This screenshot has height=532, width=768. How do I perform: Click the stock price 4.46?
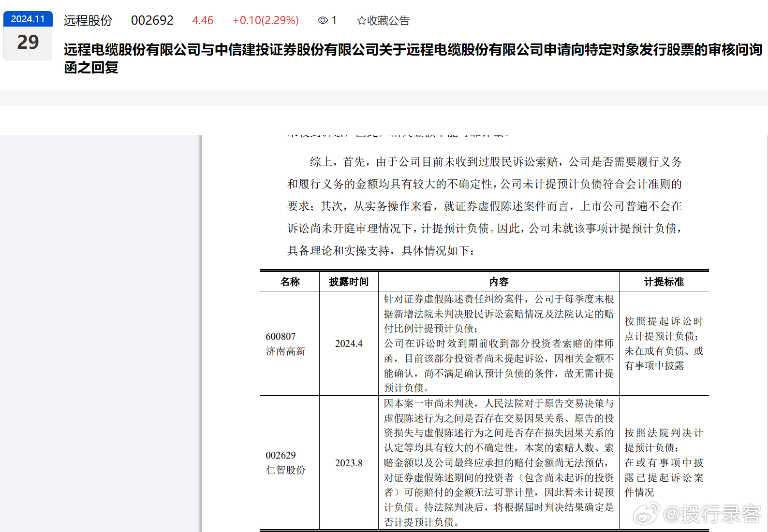[x=203, y=20]
